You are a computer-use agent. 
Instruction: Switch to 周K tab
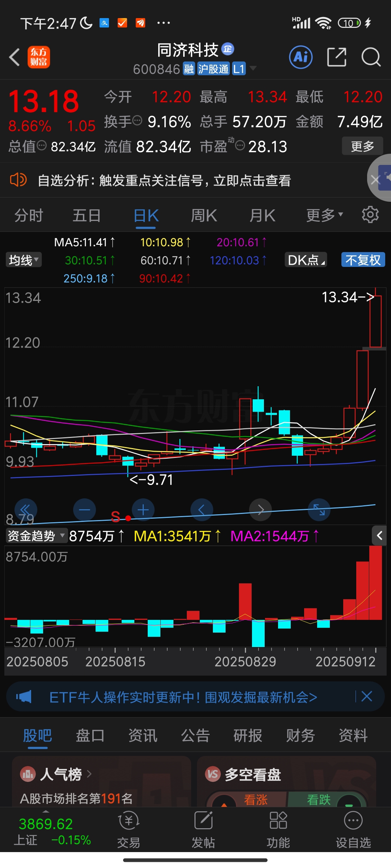click(204, 215)
